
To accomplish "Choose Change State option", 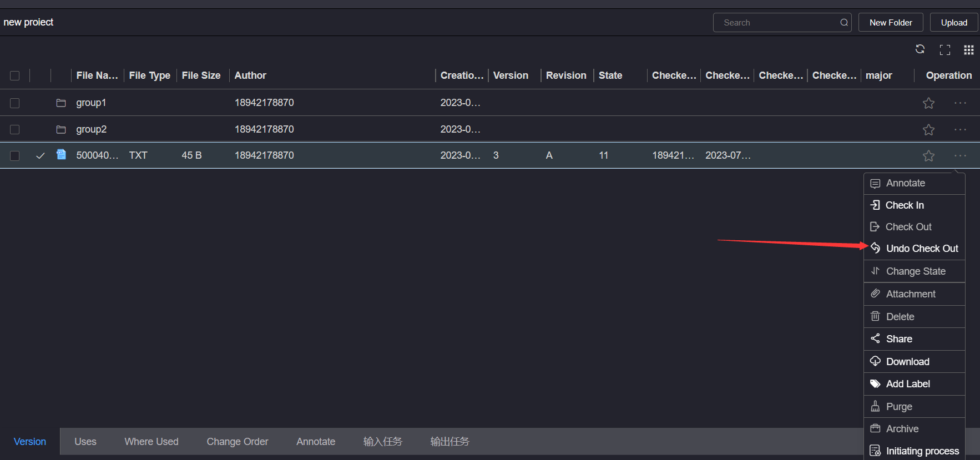I will pos(914,271).
